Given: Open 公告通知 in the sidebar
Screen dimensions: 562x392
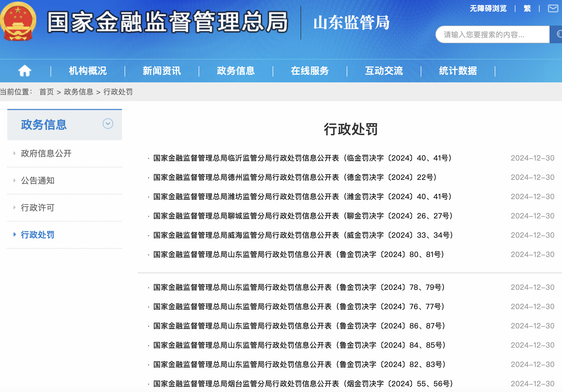Looking at the screenshot, I should [x=38, y=181].
